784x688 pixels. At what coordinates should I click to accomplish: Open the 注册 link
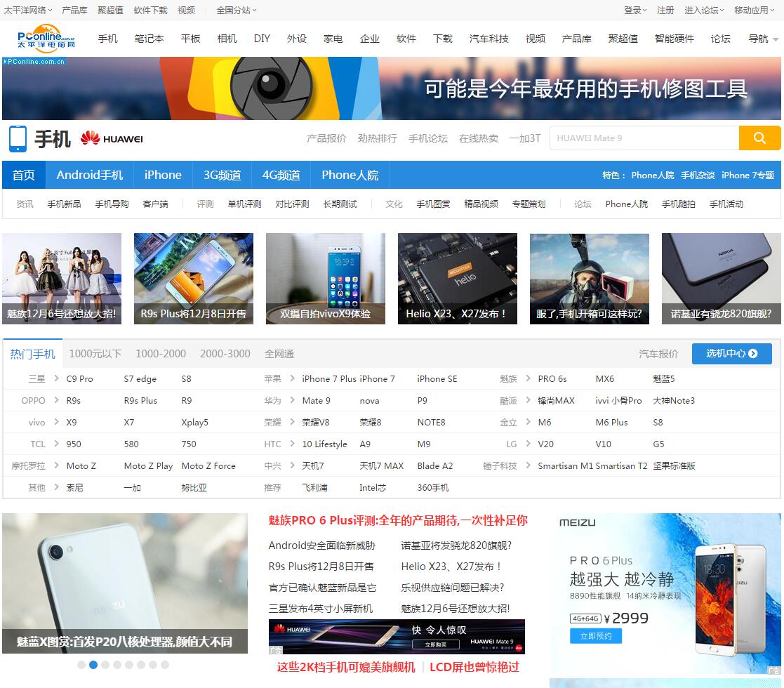665,10
